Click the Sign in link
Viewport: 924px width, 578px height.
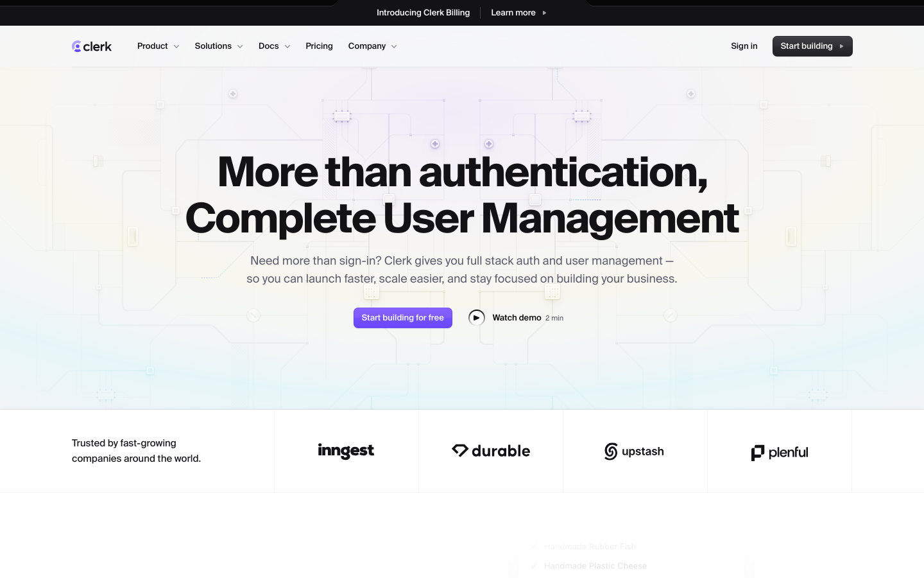(x=744, y=46)
